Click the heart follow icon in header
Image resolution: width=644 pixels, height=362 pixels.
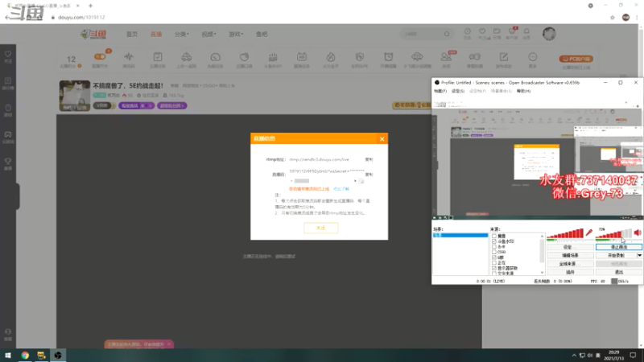482,31
